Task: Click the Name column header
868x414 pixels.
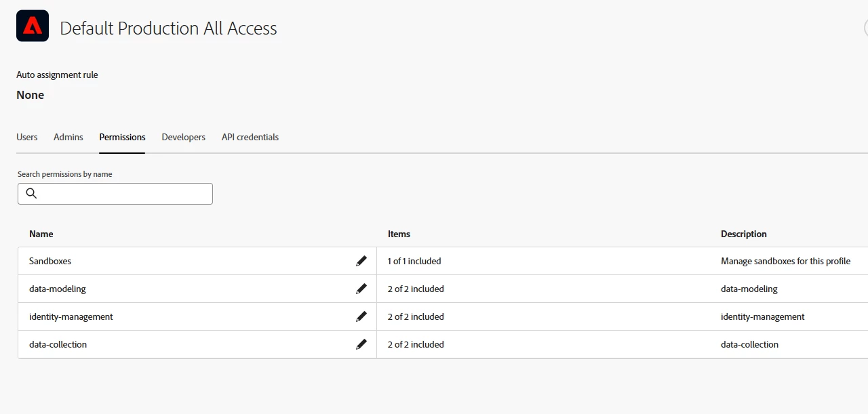Action: pos(41,234)
